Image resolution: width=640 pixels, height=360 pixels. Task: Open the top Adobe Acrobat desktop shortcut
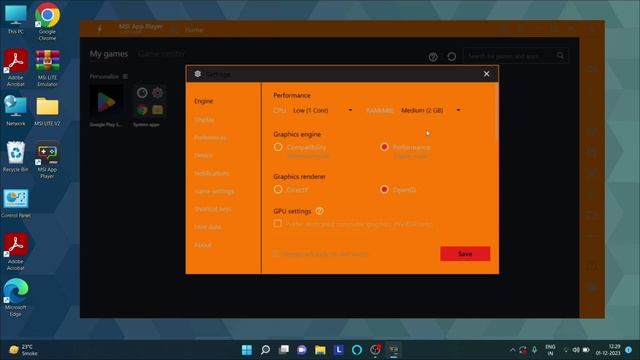point(16,67)
